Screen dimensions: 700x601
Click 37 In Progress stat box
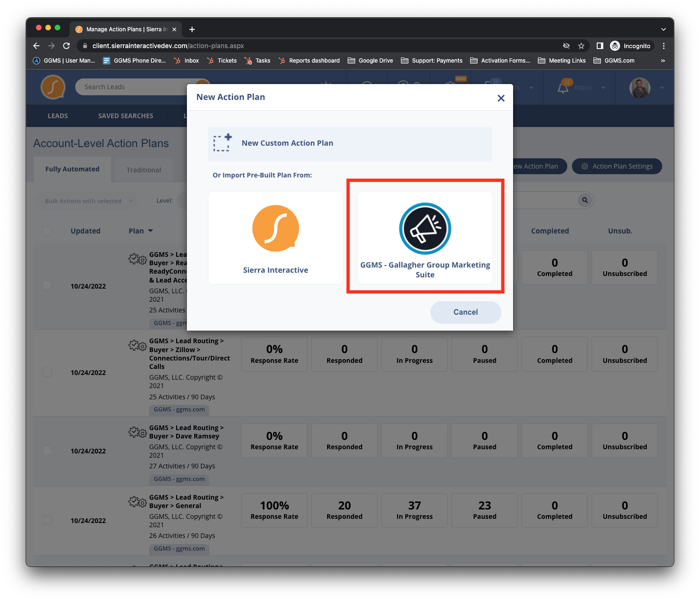point(414,510)
